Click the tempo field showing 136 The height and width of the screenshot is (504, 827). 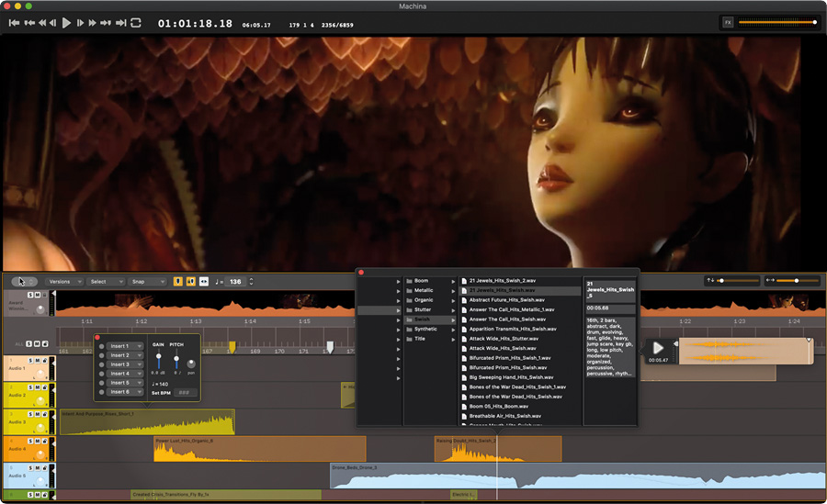tap(235, 282)
